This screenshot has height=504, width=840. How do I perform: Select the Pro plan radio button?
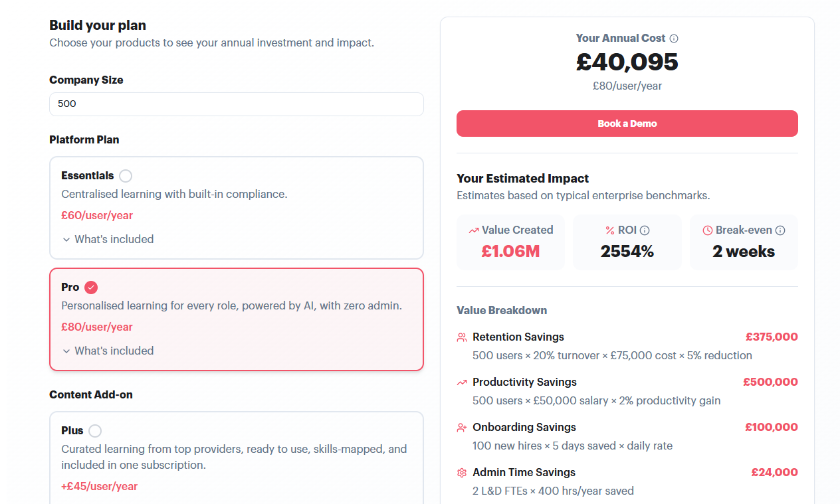click(91, 288)
